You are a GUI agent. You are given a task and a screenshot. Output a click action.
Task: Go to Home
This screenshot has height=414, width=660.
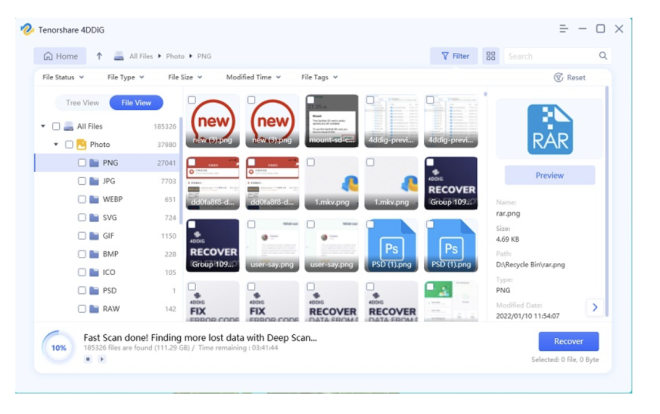pos(60,56)
